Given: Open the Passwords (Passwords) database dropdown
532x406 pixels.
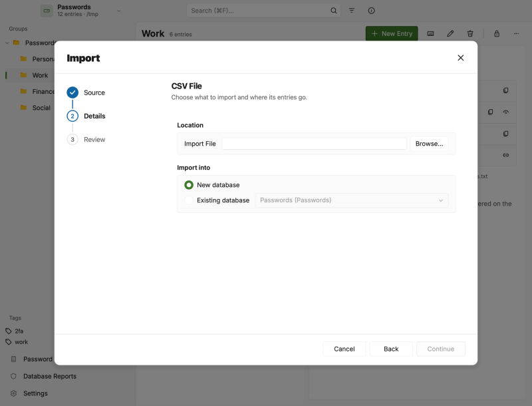Looking at the screenshot, I should coord(352,200).
